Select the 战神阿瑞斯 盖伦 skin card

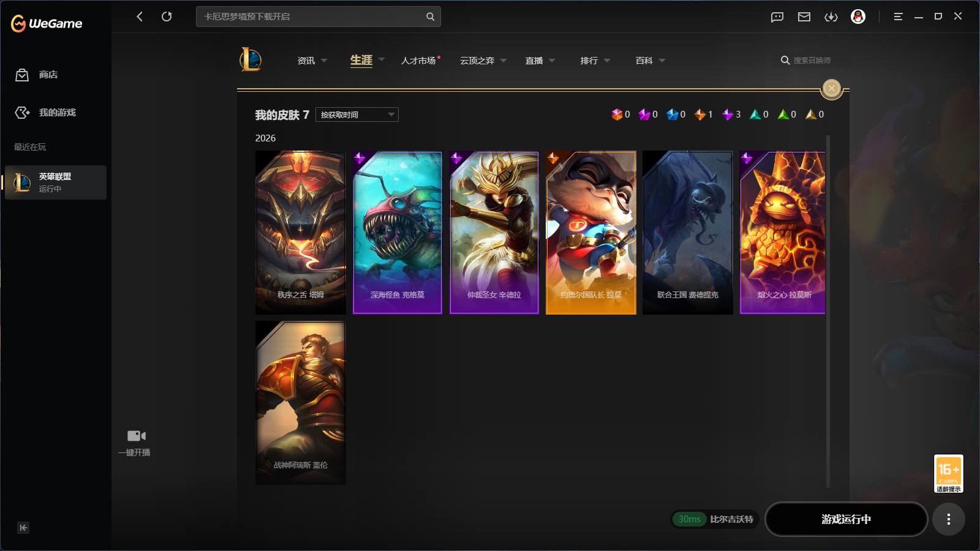301,403
